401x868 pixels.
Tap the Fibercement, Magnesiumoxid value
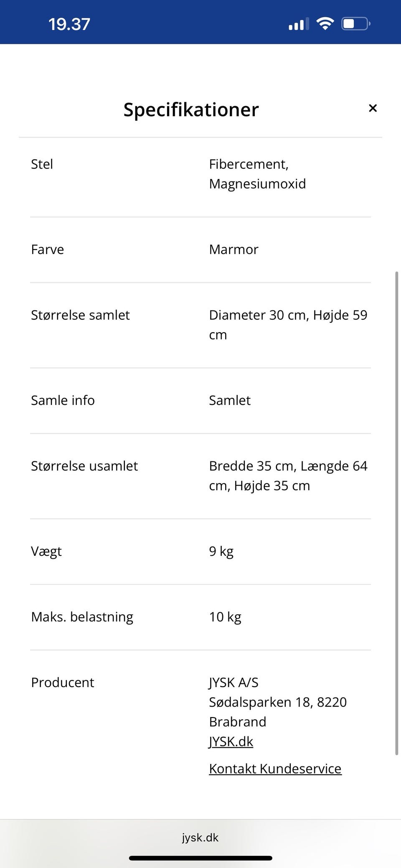pyautogui.click(x=257, y=174)
